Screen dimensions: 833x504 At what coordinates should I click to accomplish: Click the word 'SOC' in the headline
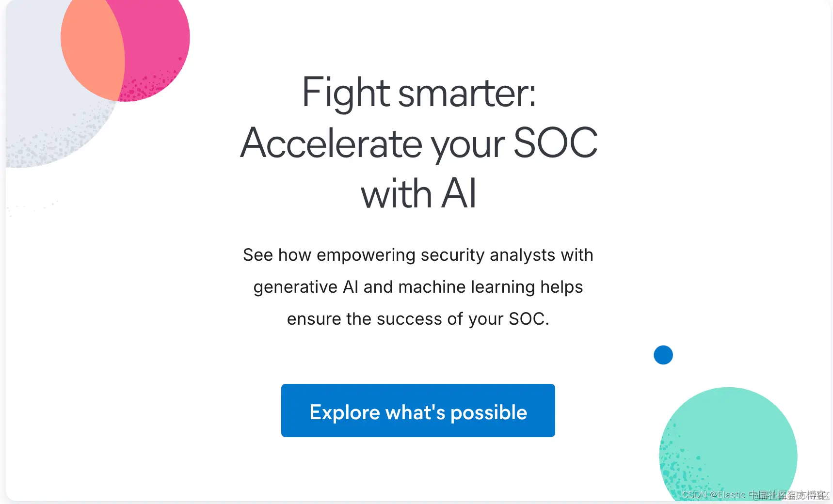(x=556, y=142)
